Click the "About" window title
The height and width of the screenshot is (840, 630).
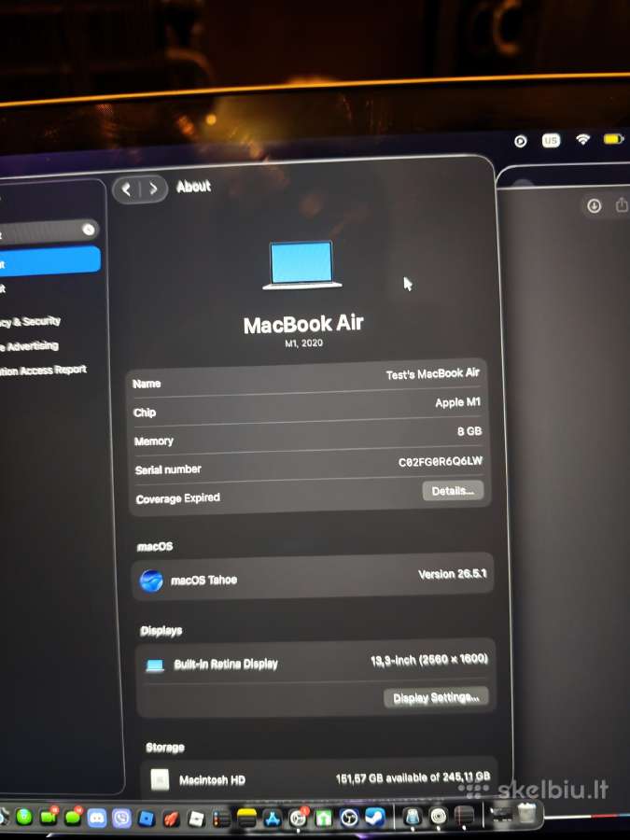point(193,187)
